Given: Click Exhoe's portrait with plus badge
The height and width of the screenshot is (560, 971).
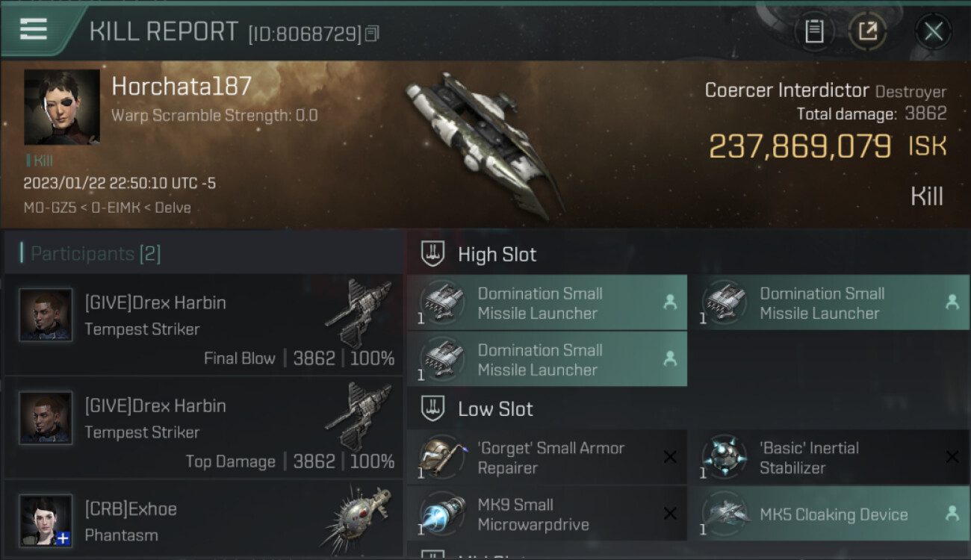Looking at the screenshot, I should 46,520.
